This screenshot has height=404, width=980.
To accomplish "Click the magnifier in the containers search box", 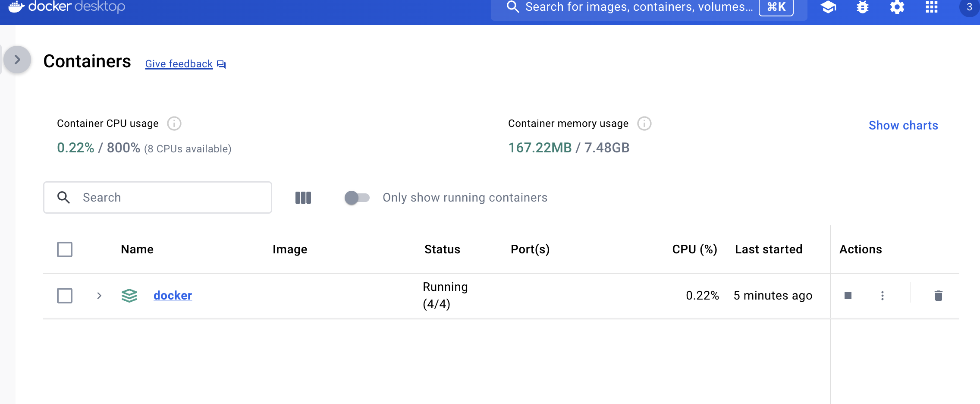I will [x=64, y=197].
